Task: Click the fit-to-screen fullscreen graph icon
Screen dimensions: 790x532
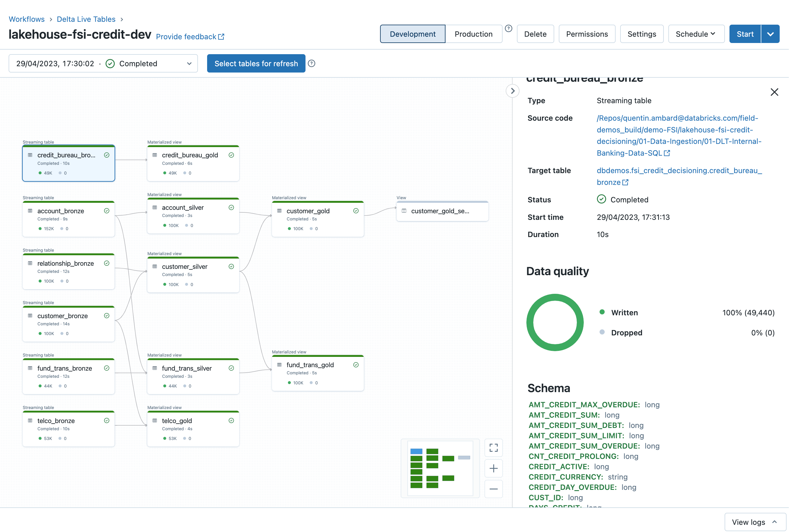Action: point(493,447)
